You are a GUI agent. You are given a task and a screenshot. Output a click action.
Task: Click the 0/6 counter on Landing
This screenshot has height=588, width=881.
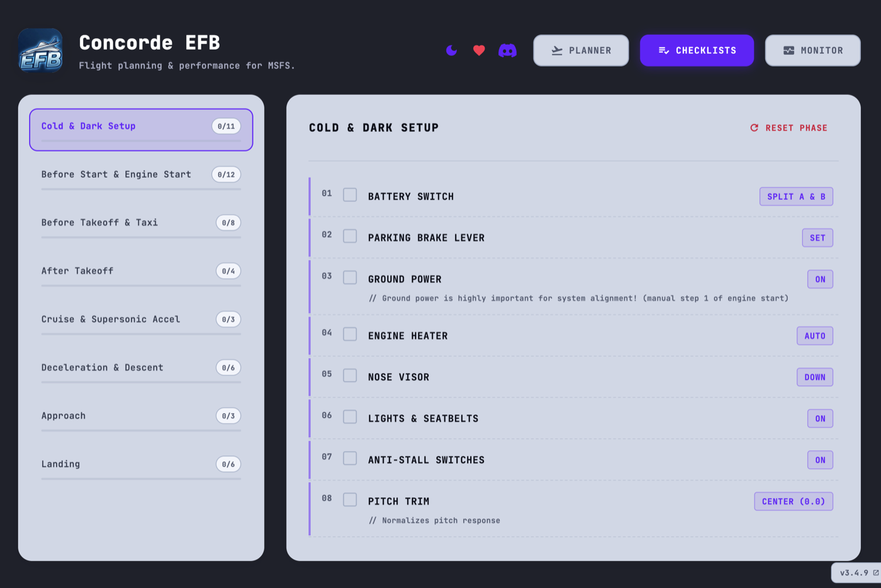(228, 464)
